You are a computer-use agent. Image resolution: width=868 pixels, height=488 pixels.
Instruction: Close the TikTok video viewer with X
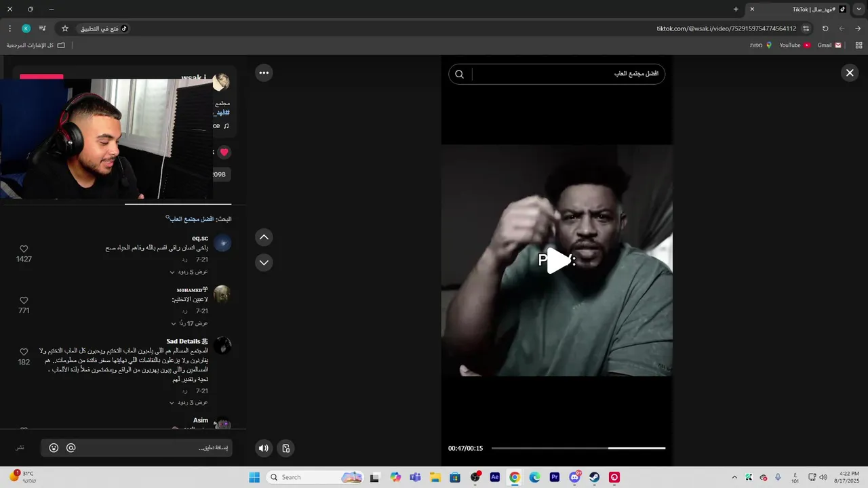tap(850, 73)
